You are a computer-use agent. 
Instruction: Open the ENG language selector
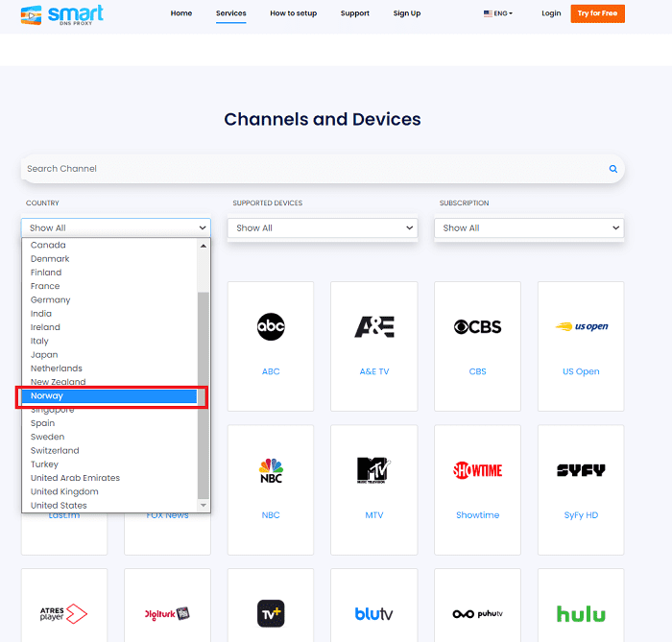click(x=498, y=13)
